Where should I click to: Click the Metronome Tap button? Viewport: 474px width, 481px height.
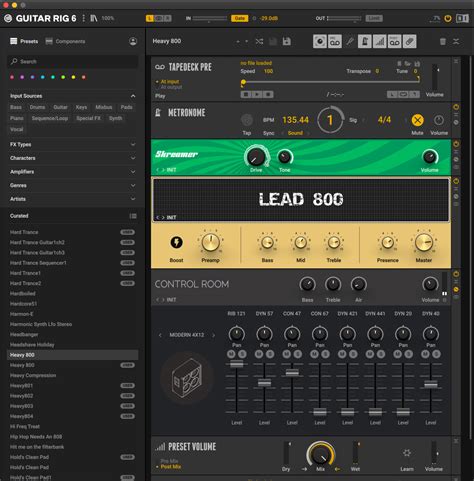point(247,120)
